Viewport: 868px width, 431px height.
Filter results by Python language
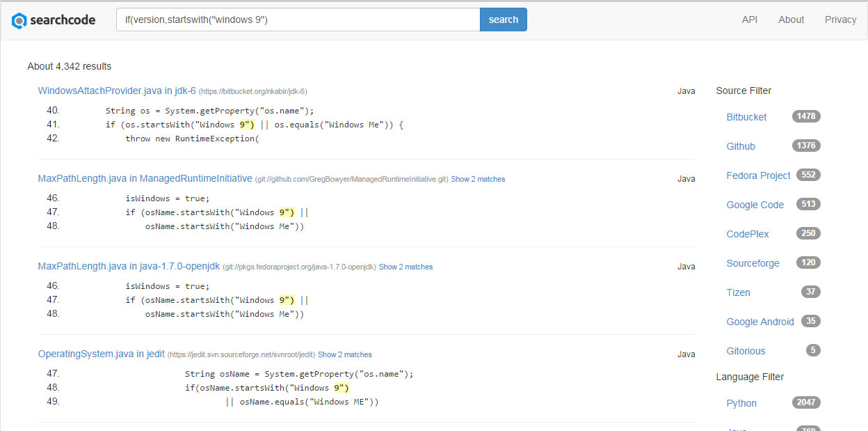click(741, 403)
